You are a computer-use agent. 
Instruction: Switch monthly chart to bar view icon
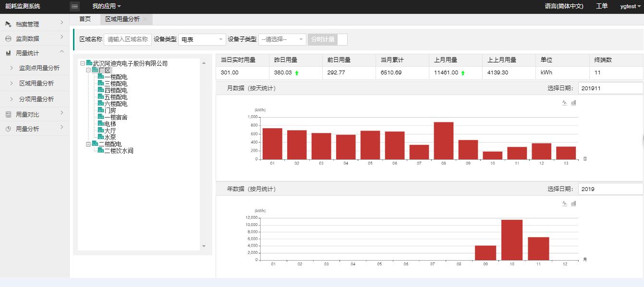pyautogui.click(x=573, y=103)
